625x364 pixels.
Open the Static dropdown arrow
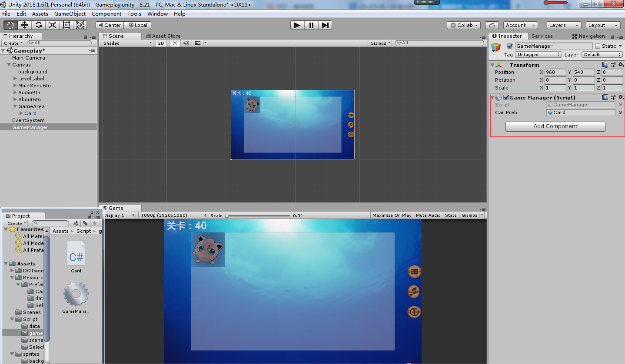coord(620,46)
